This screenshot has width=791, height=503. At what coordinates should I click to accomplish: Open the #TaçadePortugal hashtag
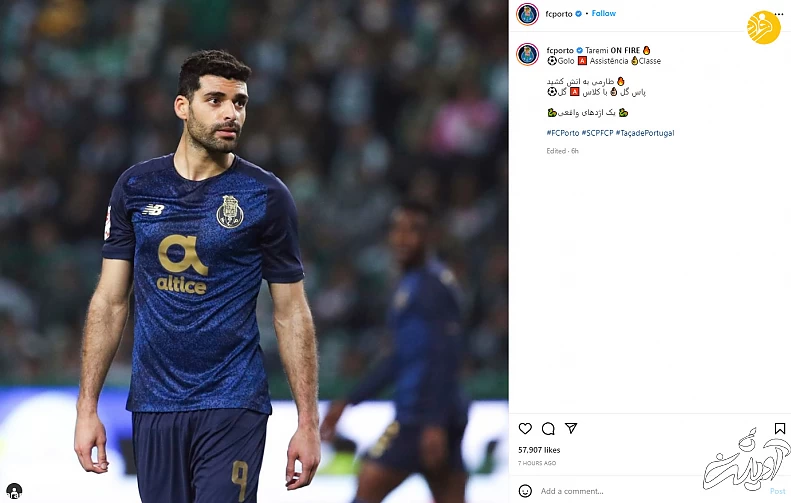point(645,133)
